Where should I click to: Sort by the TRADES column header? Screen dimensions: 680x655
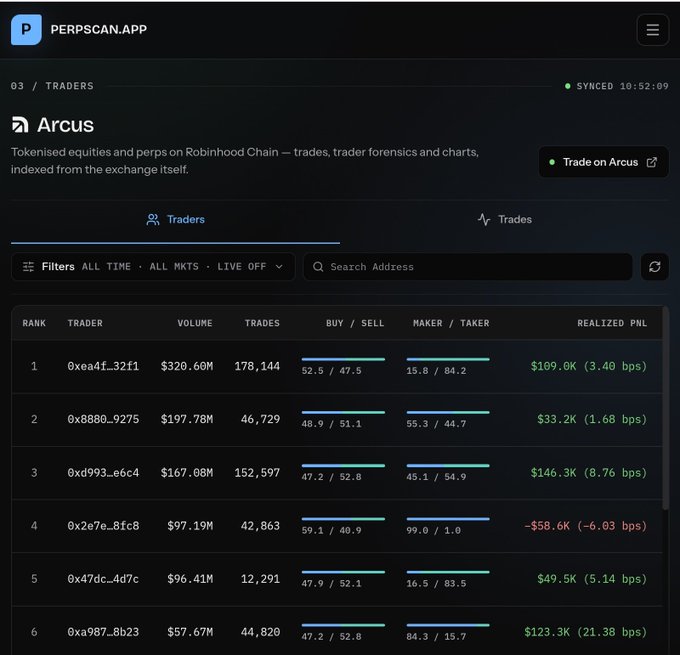[x=262, y=323]
